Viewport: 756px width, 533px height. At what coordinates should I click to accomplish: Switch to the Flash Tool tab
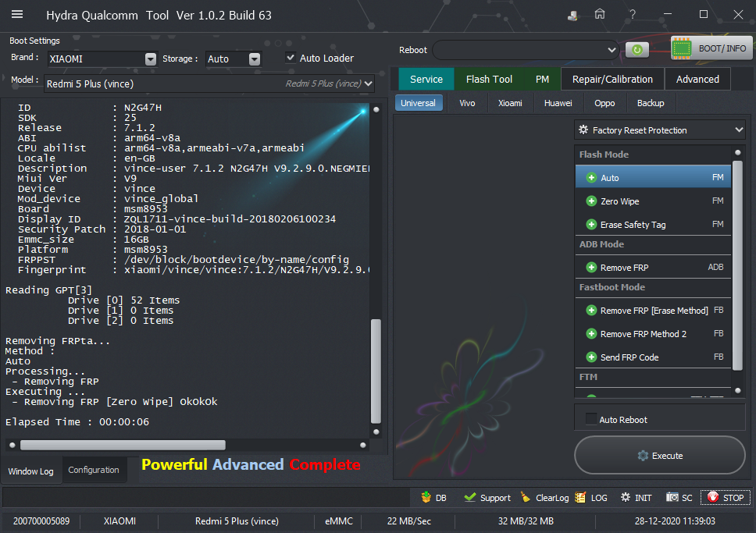[489, 79]
